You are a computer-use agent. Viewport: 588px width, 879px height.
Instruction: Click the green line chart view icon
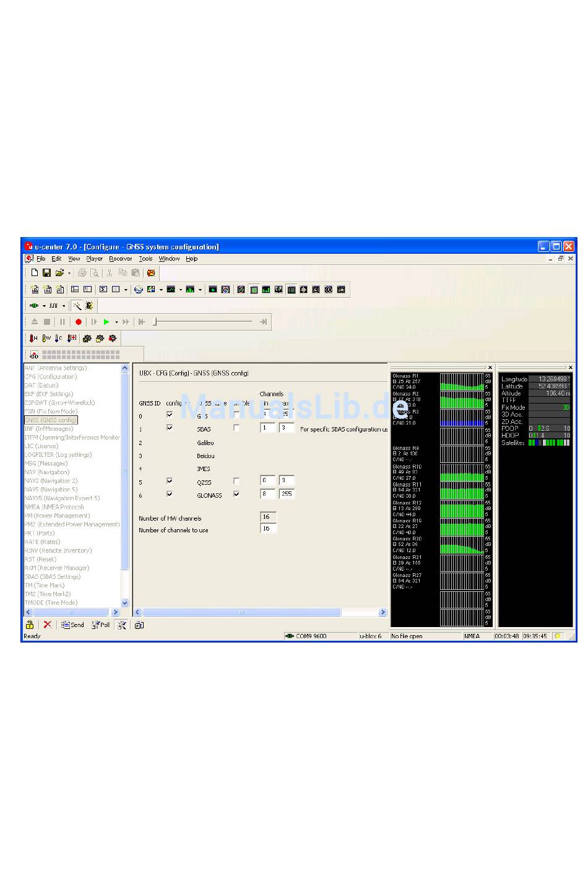click(171, 290)
